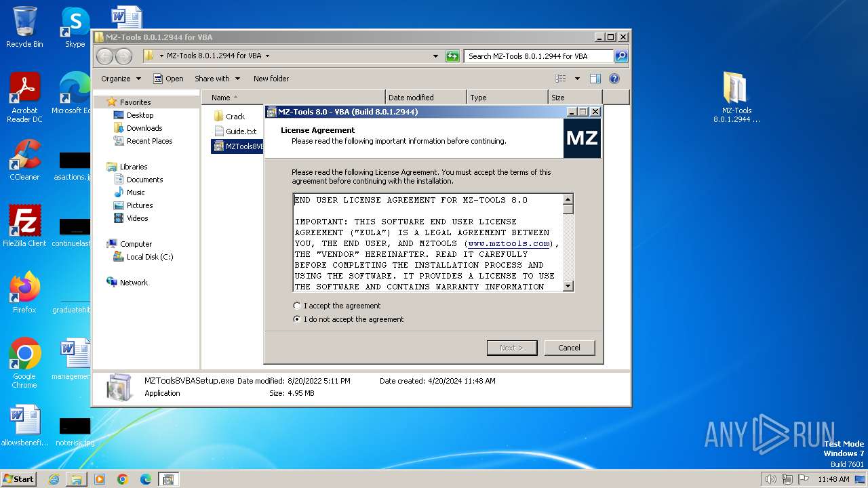868x488 pixels.
Task: Expand path arrow after MZ-Tools folder name
Action: point(267,56)
